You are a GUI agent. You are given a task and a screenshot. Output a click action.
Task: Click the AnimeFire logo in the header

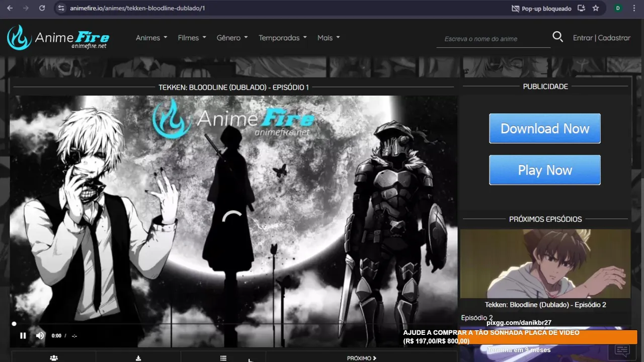[x=58, y=38]
